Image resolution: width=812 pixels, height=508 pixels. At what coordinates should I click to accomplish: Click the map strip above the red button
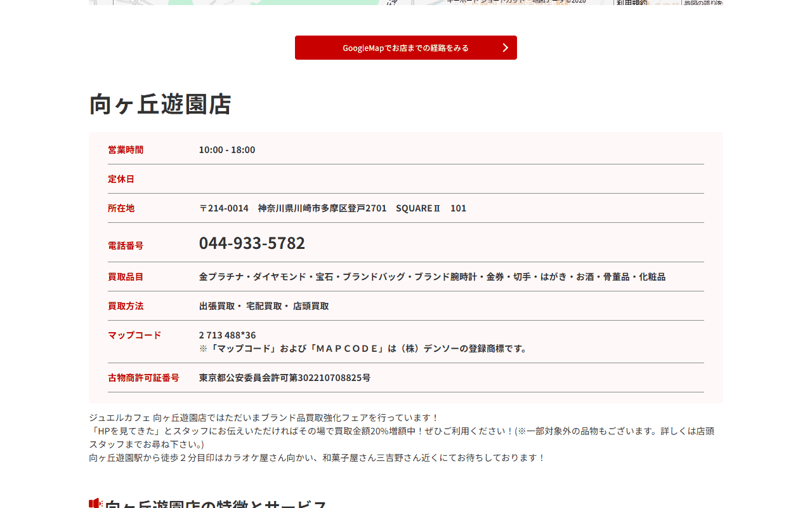tap(406, 3)
